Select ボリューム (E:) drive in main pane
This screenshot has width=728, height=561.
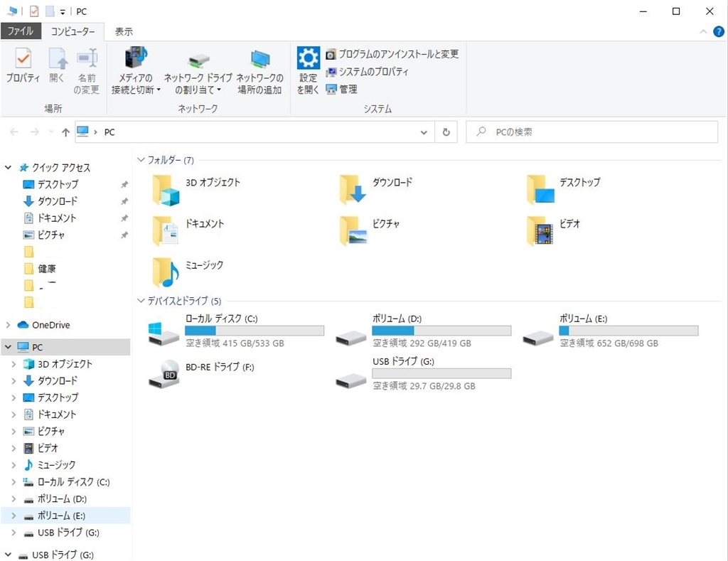[x=610, y=331]
